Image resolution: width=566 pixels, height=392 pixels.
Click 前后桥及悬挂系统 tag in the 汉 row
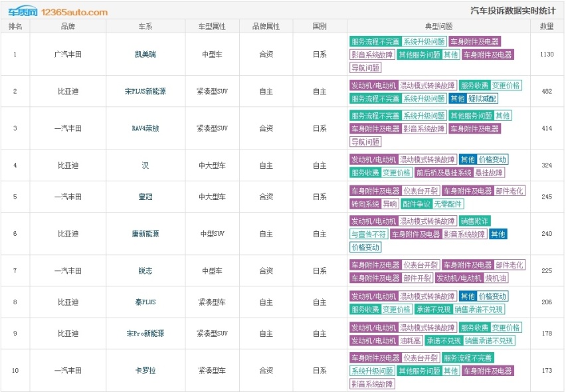click(x=444, y=173)
